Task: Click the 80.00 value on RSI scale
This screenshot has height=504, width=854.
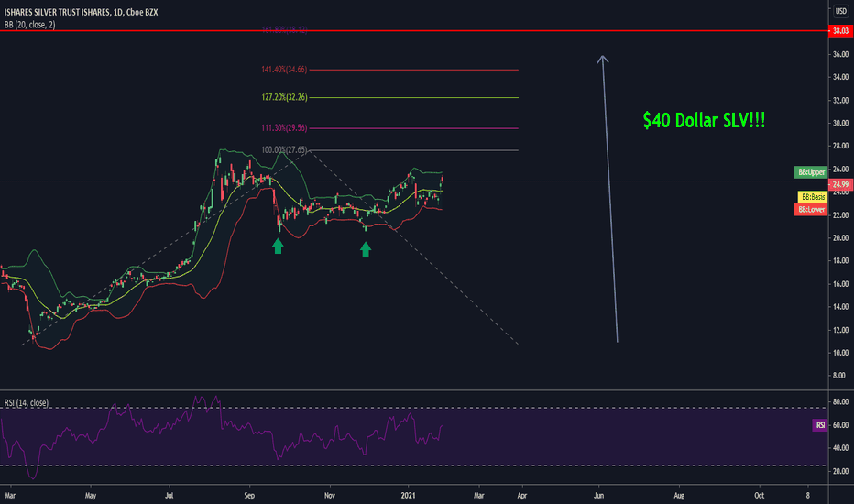Action: pos(840,402)
